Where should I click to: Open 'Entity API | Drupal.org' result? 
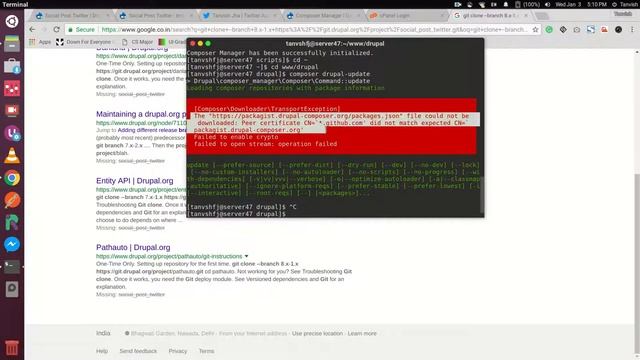[x=135, y=181]
